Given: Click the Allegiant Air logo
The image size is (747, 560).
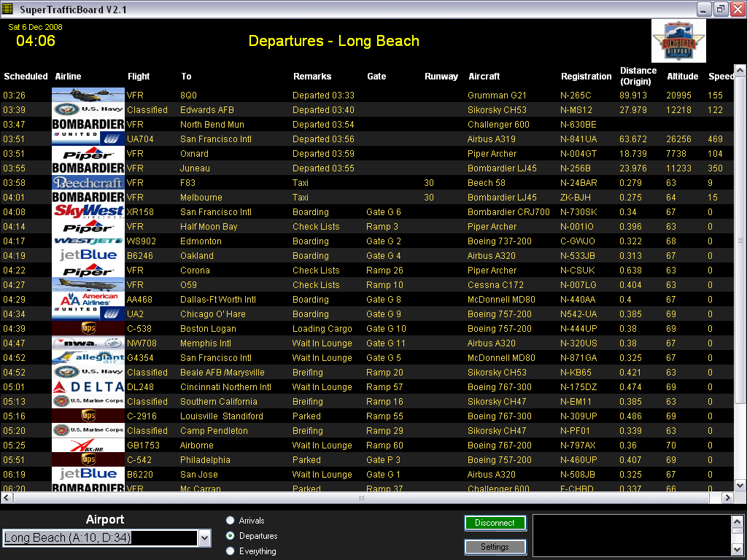Looking at the screenshot, I should click(88, 357).
